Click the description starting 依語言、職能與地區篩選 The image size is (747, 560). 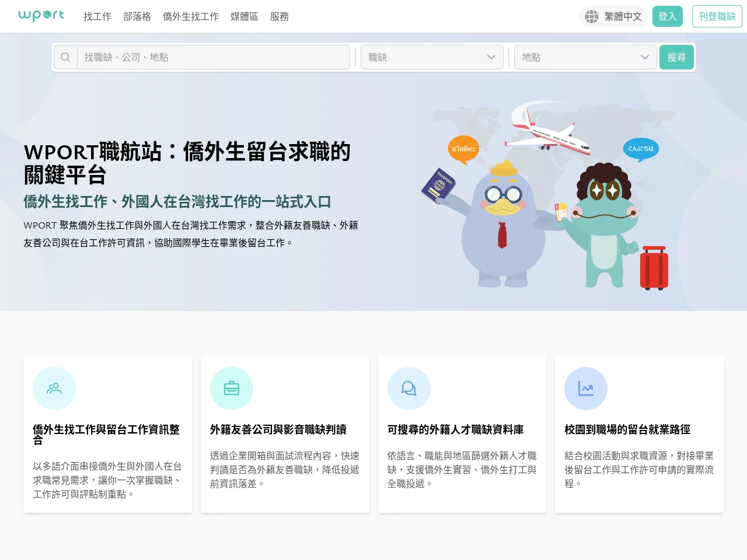(462, 470)
